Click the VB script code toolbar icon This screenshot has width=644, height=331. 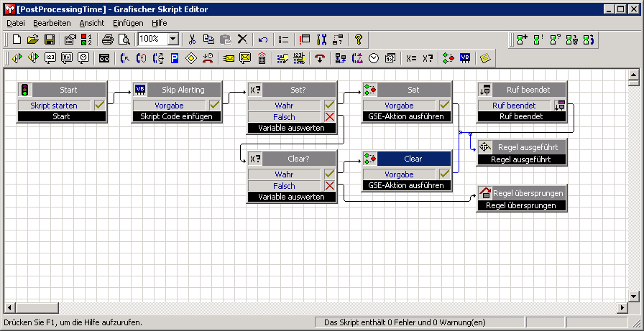465,58
